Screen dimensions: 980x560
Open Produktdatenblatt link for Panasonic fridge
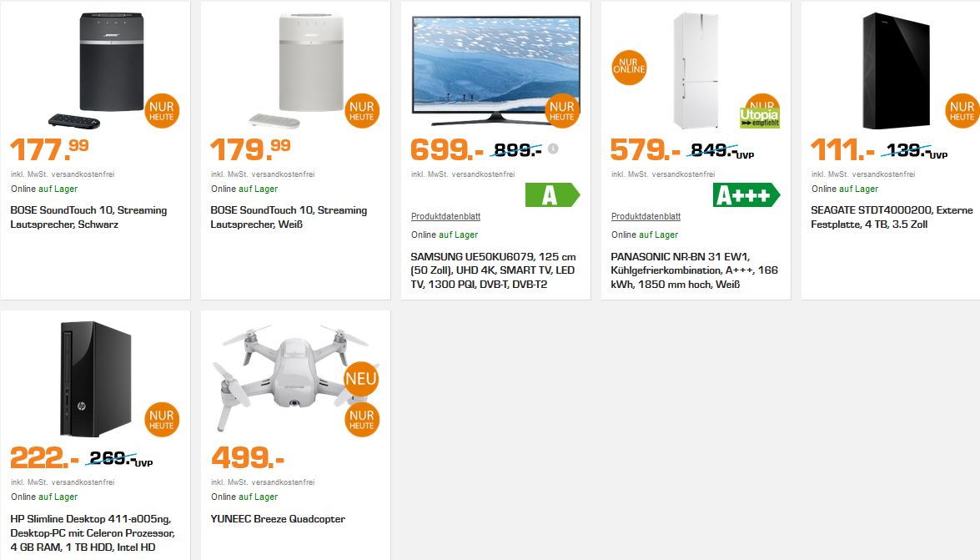[646, 216]
